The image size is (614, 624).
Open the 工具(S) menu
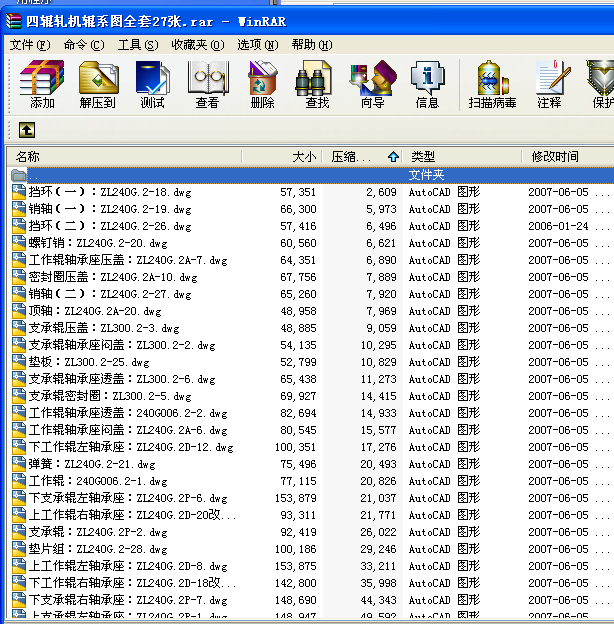pos(138,45)
